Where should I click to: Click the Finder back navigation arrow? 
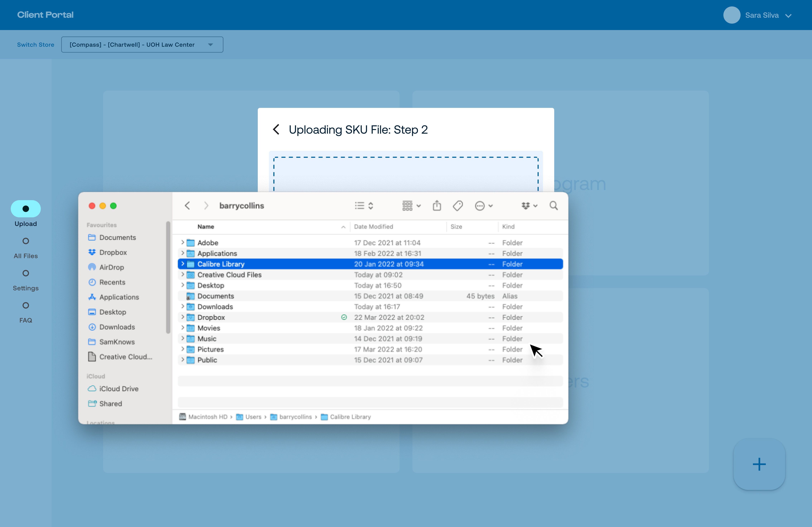pyautogui.click(x=187, y=206)
